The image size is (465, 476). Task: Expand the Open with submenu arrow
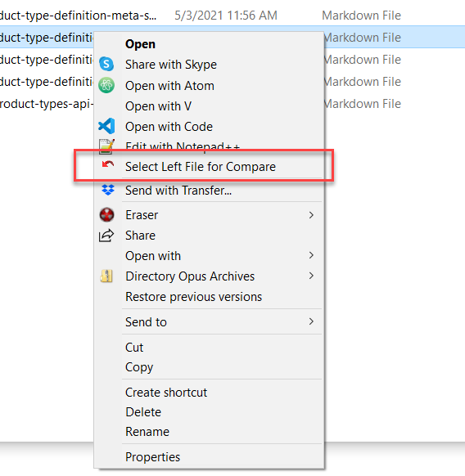tap(311, 255)
